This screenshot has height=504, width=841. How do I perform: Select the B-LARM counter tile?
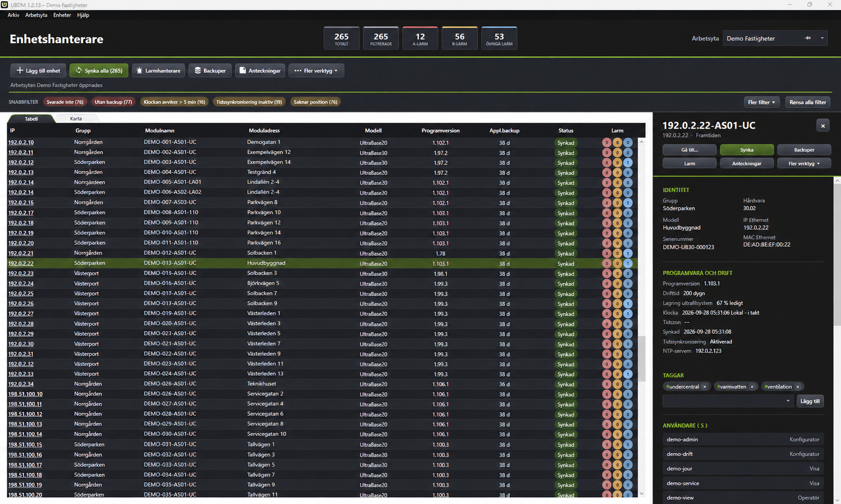[x=460, y=38]
